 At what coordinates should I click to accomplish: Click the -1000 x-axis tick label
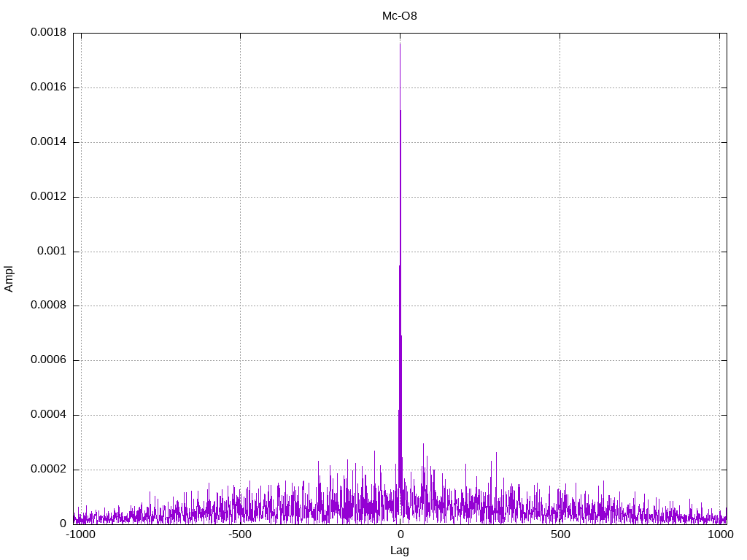pos(80,534)
